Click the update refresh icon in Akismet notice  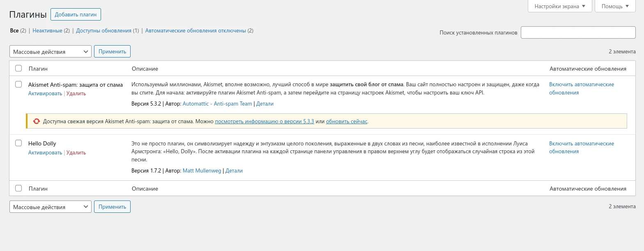pos(37,121)
